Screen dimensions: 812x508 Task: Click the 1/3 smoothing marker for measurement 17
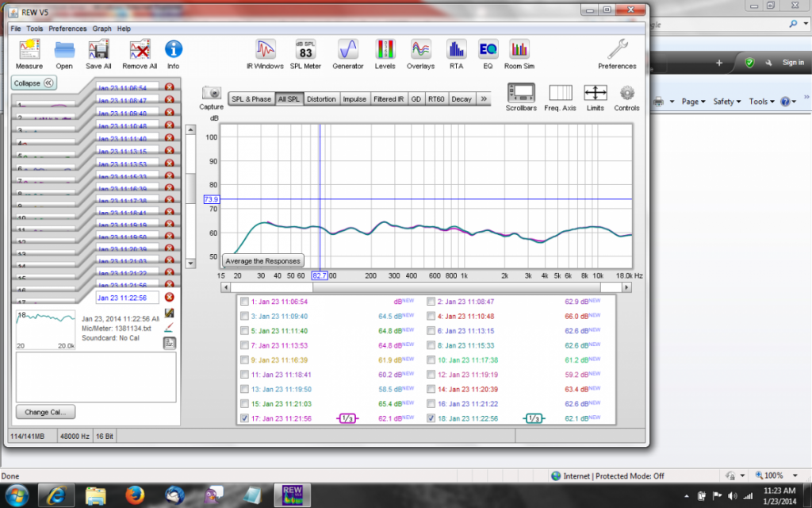[x=347, y=418]
